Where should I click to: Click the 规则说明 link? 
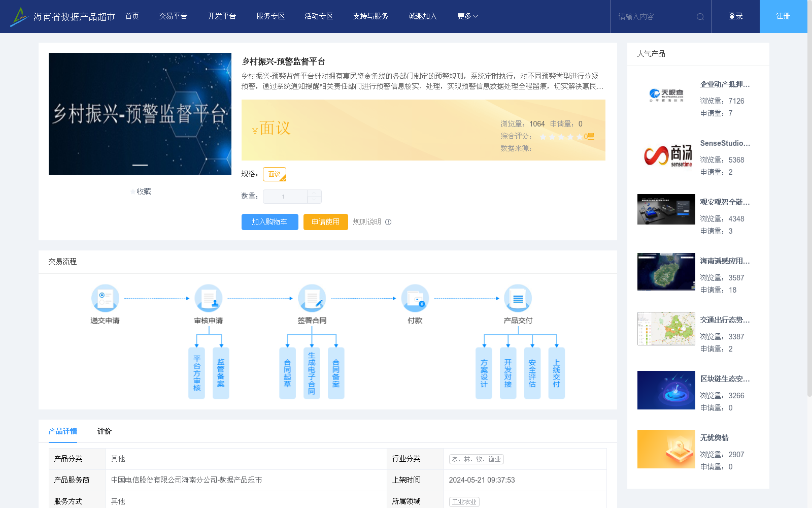(x=367, y=222)
